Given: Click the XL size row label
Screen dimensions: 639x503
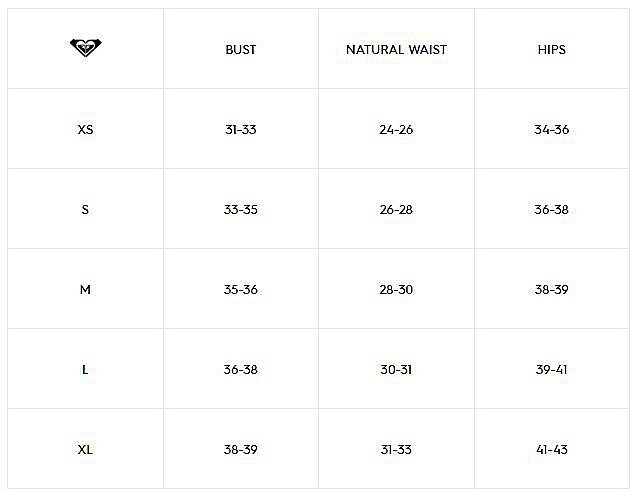Looking at the screenshot, I should [85, 450].
